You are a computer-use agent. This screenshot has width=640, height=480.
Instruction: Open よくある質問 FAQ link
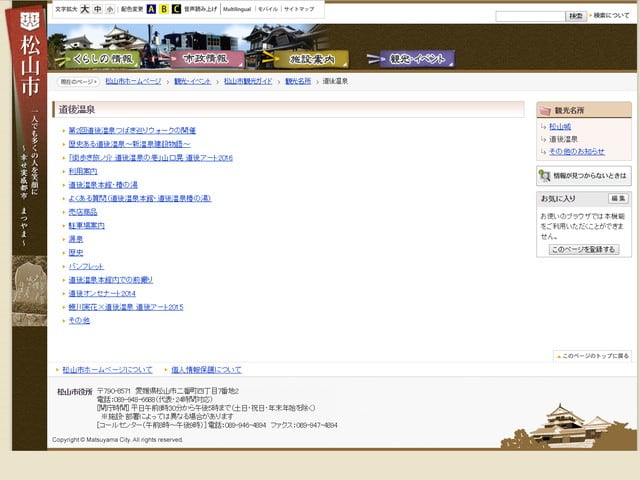coord(140,198)
